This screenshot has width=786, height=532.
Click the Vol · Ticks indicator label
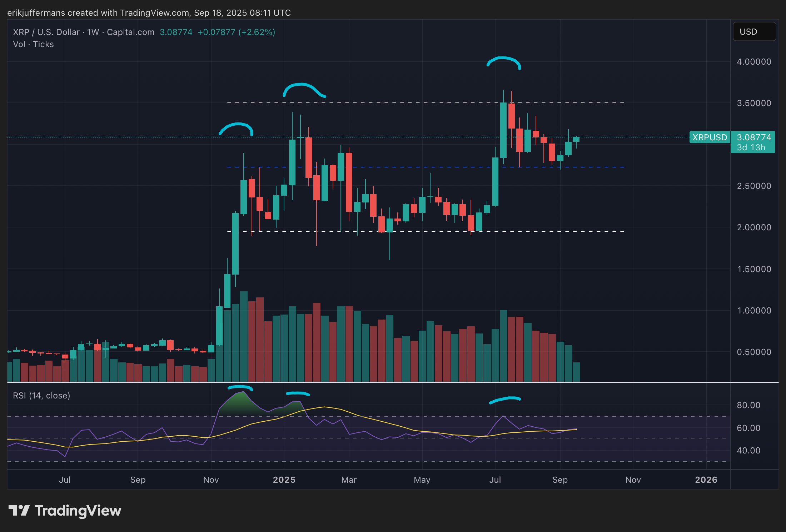[33, 44]
